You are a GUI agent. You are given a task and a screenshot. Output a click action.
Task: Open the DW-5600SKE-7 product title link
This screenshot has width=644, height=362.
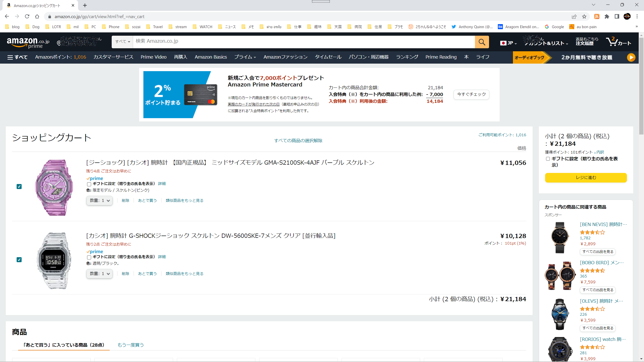click(x=211, y=236)
